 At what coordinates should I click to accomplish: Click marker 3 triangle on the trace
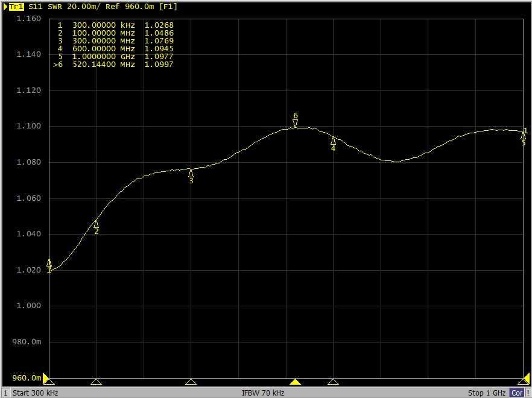pyautogui.click(x=191, y=174)
